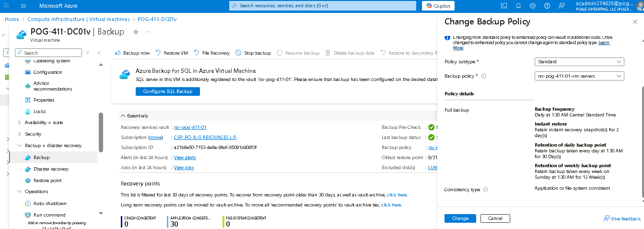Screen dimensions: 644x229
Task: Click Backup policy info icon
Action: tap(483, 76)
